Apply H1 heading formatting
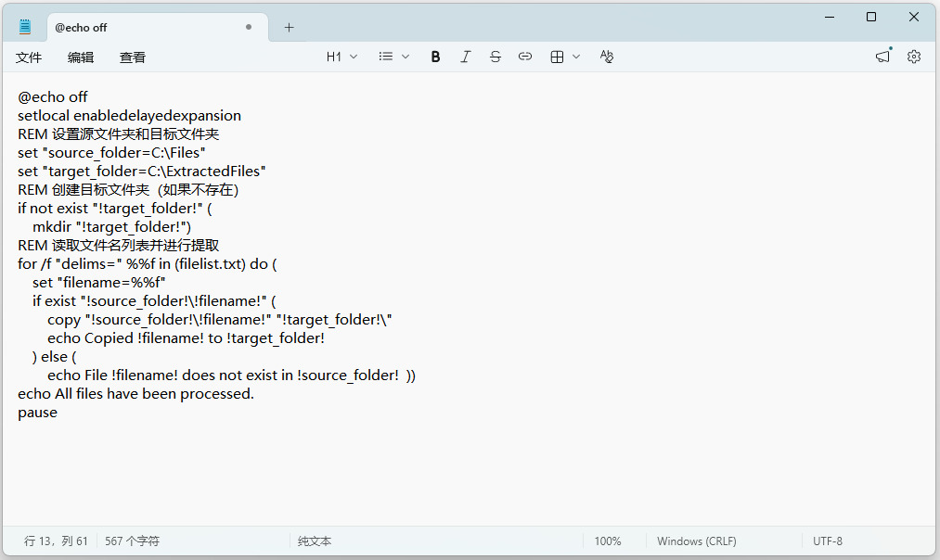This screenshot has width=940, height=560. coord(334,57)
